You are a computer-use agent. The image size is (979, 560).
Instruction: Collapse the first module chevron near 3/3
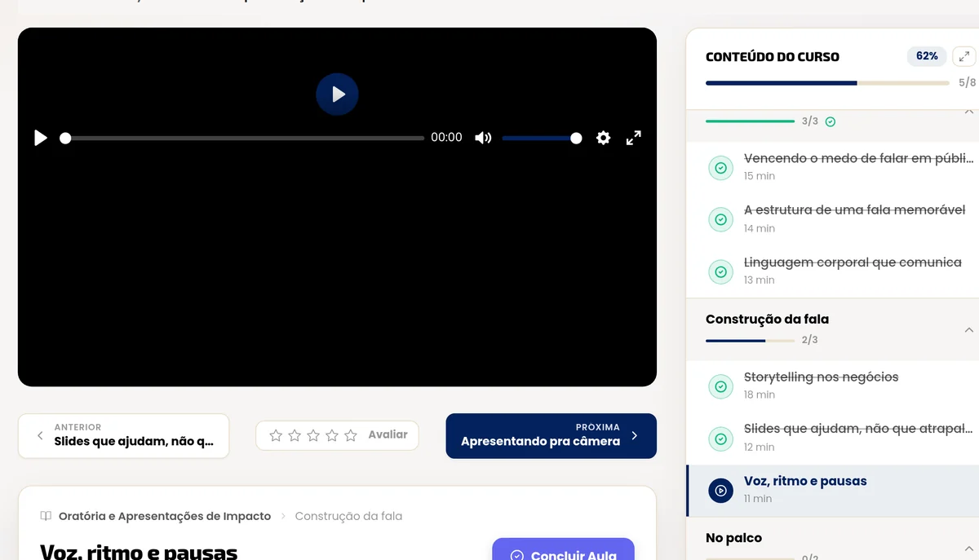coord(968,111)
